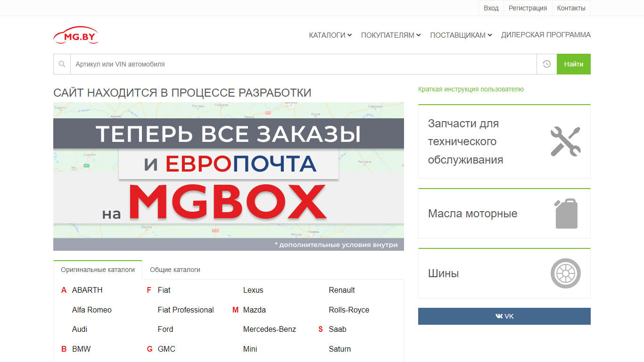Screen dimensions: 644x362
Task: Select Audi brand catalog
Action: coord(80,329)
